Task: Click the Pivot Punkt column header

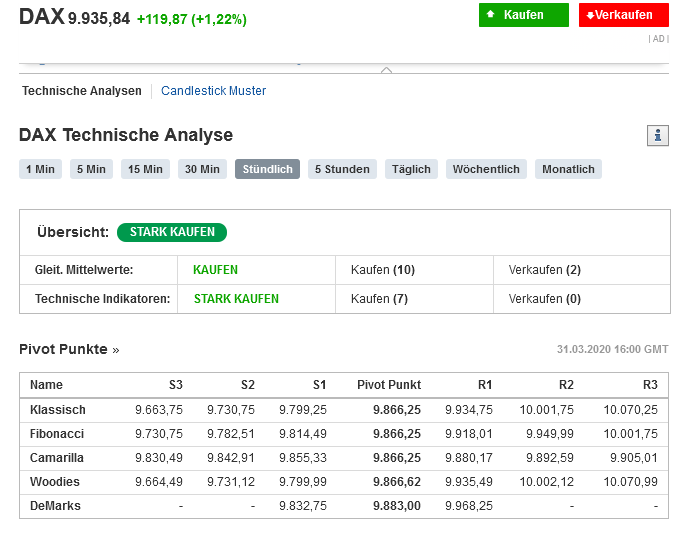Action: pos(389,385)
